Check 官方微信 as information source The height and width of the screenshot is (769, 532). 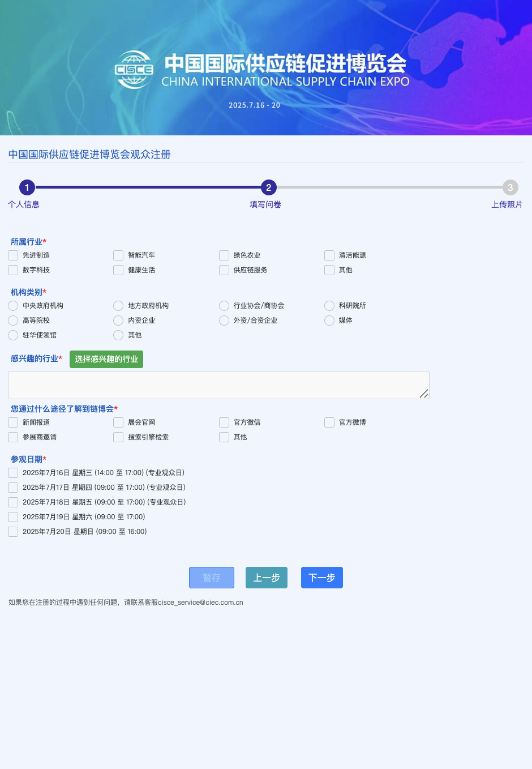(x=224, y=422)
